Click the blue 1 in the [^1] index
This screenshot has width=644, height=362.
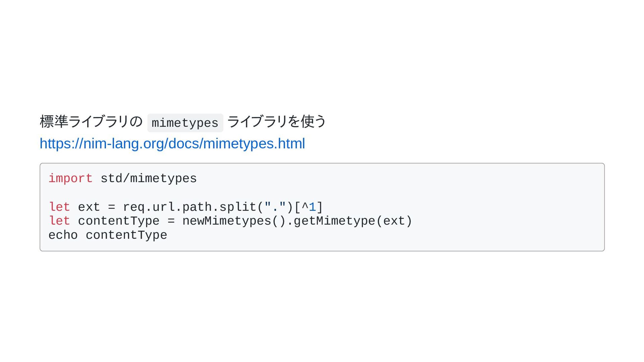click(312, 207)
